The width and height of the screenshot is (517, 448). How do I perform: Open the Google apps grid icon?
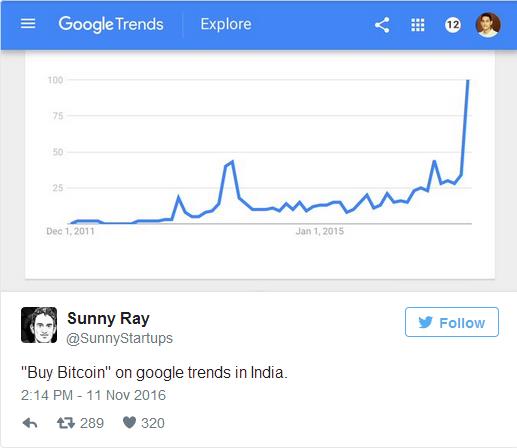point(418,25)
